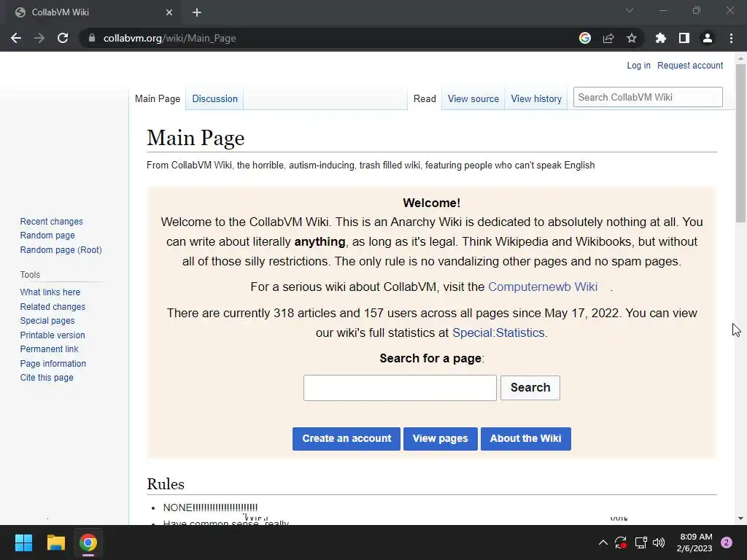This screenshot has width=747, height=560.
Task: Open Special pages link
Action: pos(47,321)
